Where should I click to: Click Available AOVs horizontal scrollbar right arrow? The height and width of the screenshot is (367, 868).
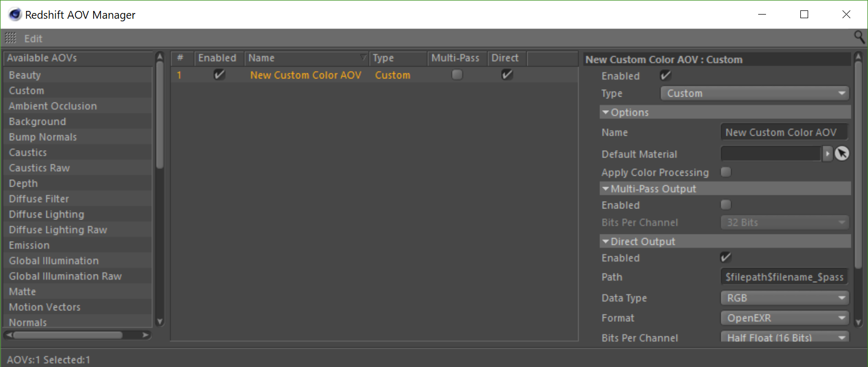pos(146,335)
